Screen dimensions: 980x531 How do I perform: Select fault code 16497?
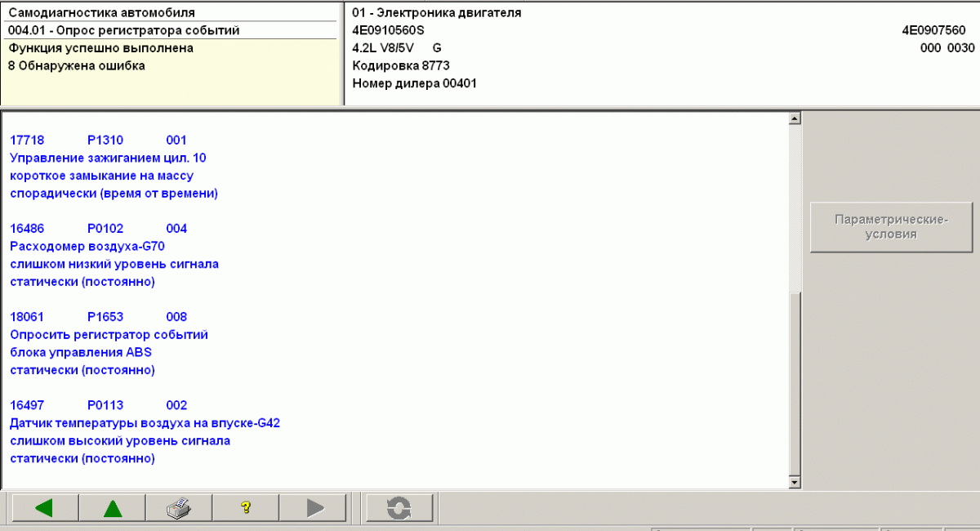click(x=27, y=405)
